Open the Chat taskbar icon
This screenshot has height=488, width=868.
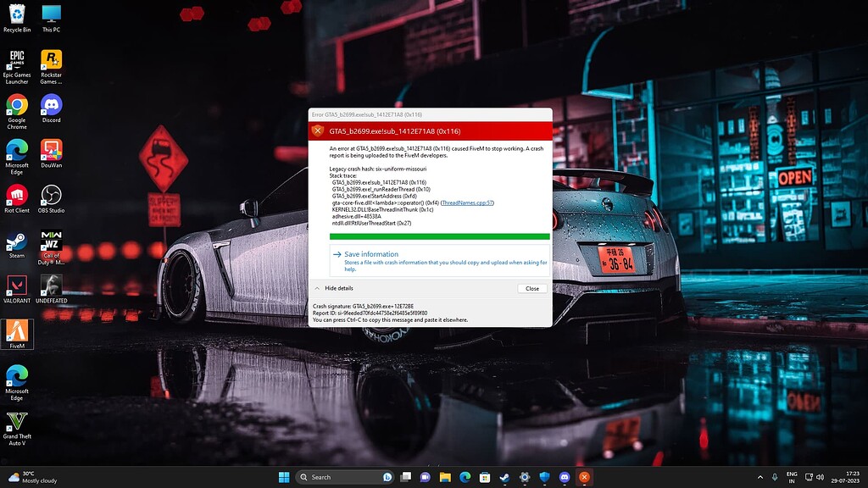click(x=426, y=477)
